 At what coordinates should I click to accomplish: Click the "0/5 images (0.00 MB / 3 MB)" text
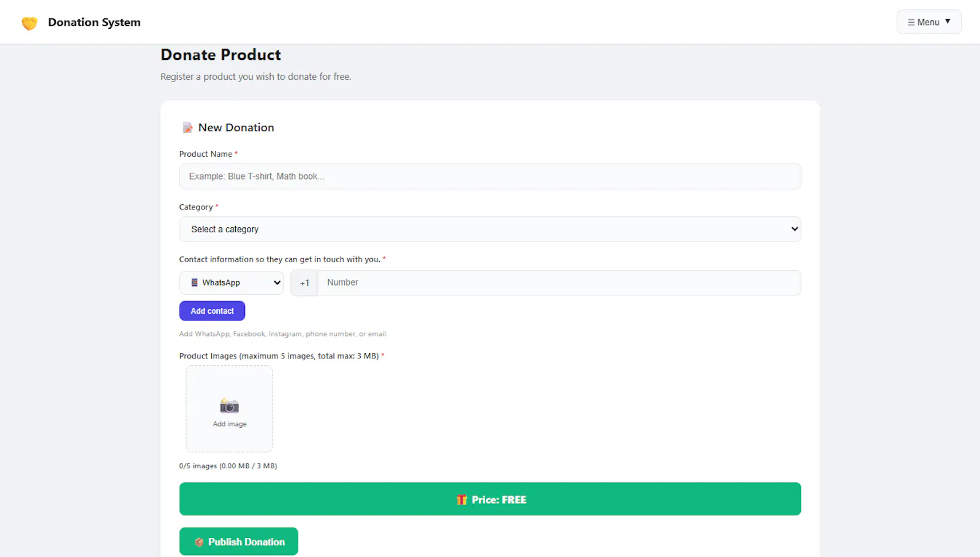pyautogui.click(x=228, y=466)
